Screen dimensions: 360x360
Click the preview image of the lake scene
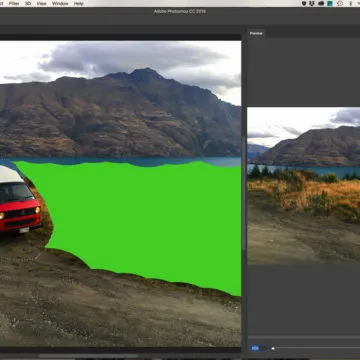coord(304,186)
